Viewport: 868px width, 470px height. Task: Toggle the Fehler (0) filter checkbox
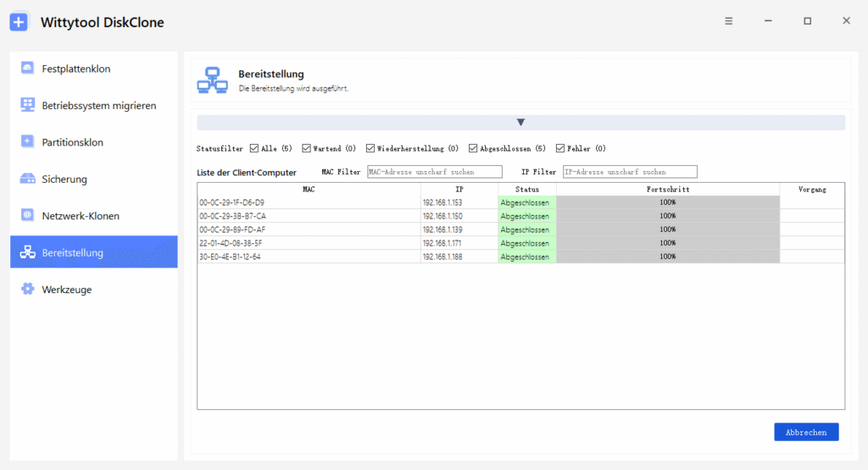pos(560,148)
